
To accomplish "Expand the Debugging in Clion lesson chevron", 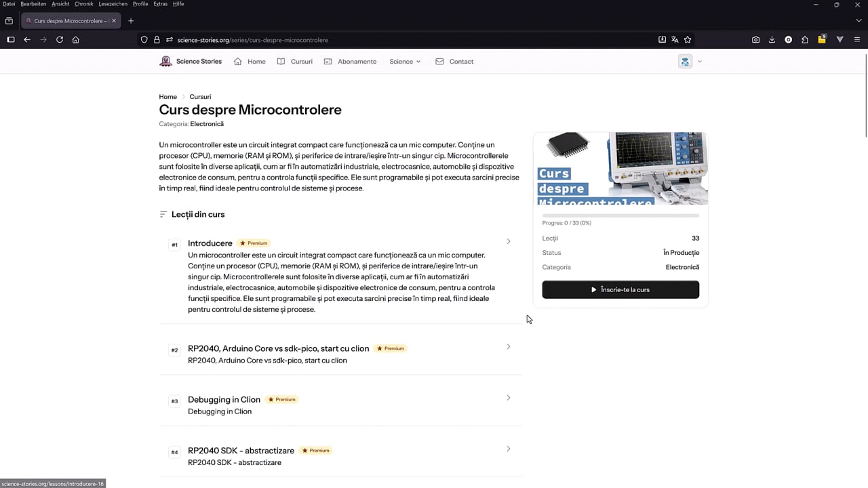I will 509,398.
